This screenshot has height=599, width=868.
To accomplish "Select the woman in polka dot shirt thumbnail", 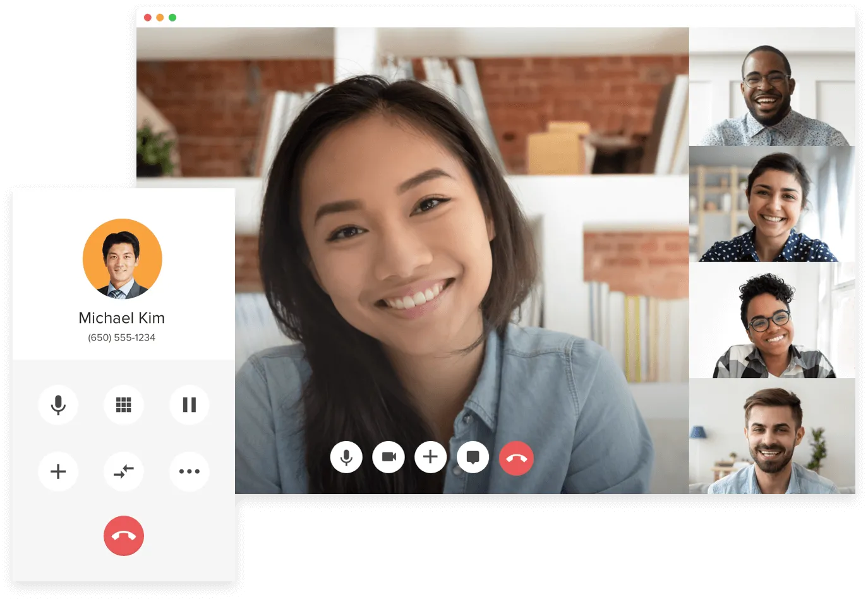I will tap(771, 204).
